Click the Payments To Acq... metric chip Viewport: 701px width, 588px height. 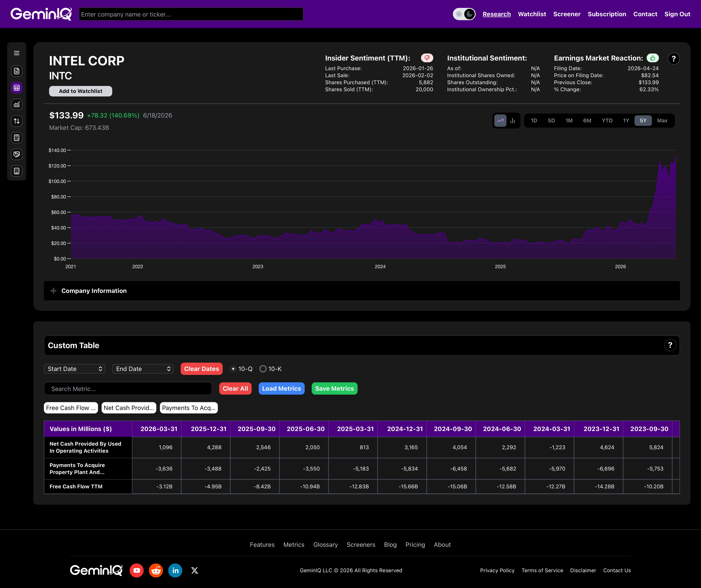189,408
